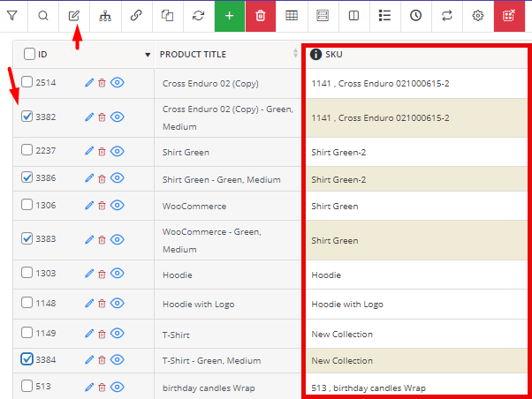Click trash icon for product 3382

click(102, 117)
